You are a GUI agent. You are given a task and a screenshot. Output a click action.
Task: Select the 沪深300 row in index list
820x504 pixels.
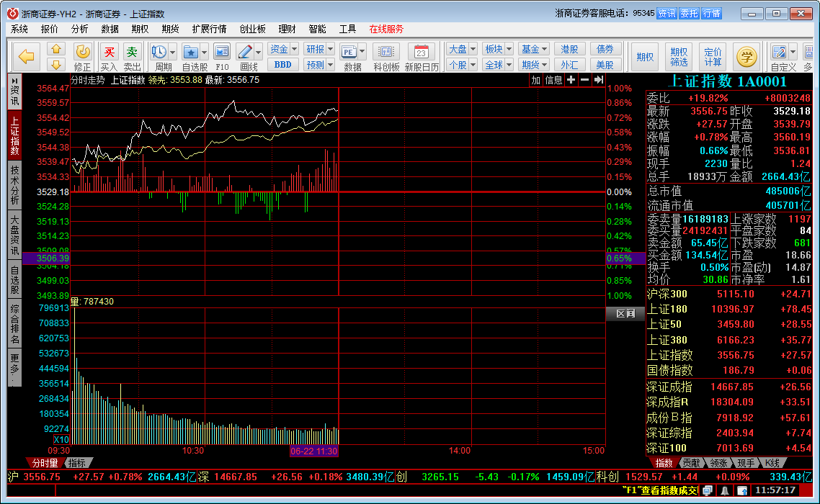pyautogui.click(x=729, y=294)
